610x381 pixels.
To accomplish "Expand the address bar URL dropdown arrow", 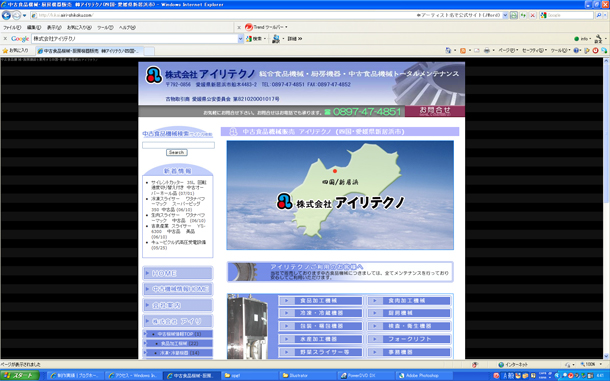I will coord(505,15).
